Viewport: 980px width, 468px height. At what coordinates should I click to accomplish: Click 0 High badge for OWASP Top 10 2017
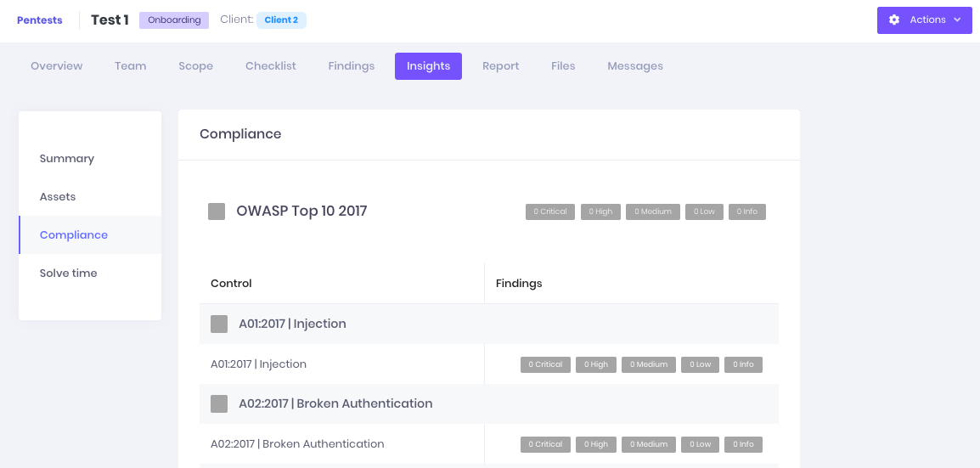[x=600, y=211]
